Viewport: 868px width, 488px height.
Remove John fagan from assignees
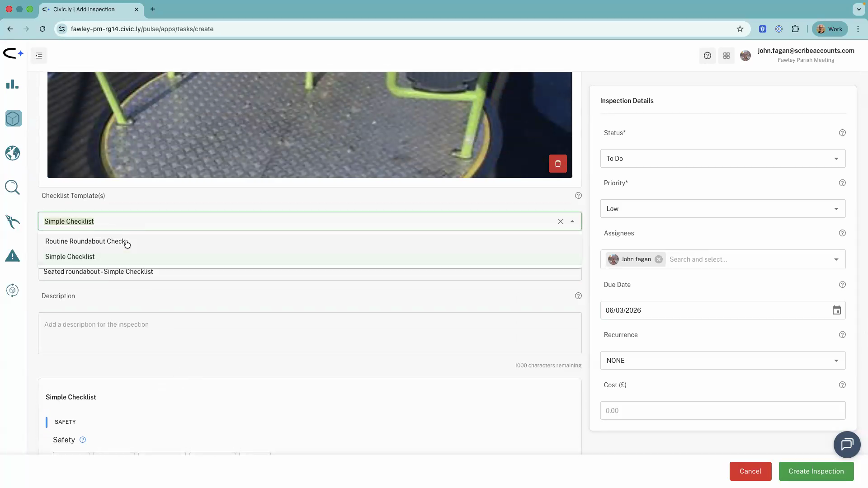pos(659,259)
